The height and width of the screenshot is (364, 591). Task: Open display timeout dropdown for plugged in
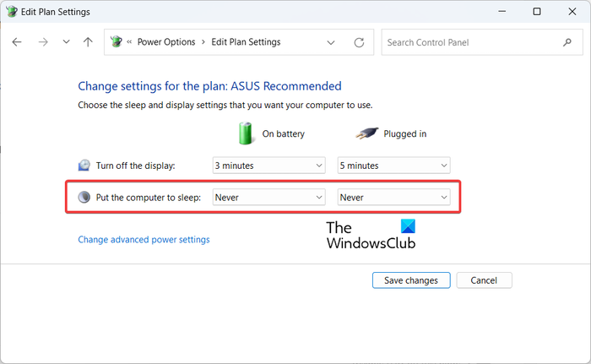(393, 166)
